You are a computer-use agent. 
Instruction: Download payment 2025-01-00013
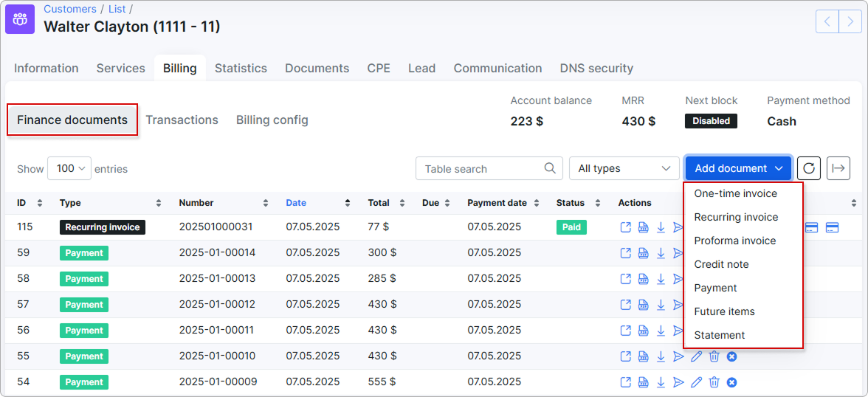[x=661, y=278]
